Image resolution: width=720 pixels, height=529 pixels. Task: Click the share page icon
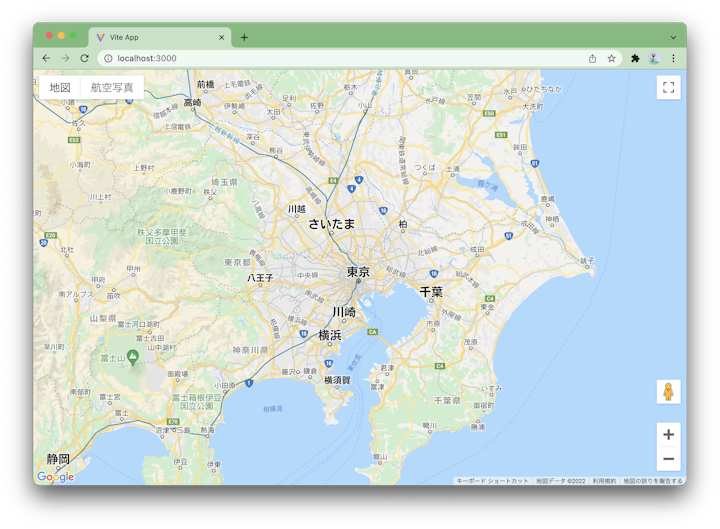592,59
